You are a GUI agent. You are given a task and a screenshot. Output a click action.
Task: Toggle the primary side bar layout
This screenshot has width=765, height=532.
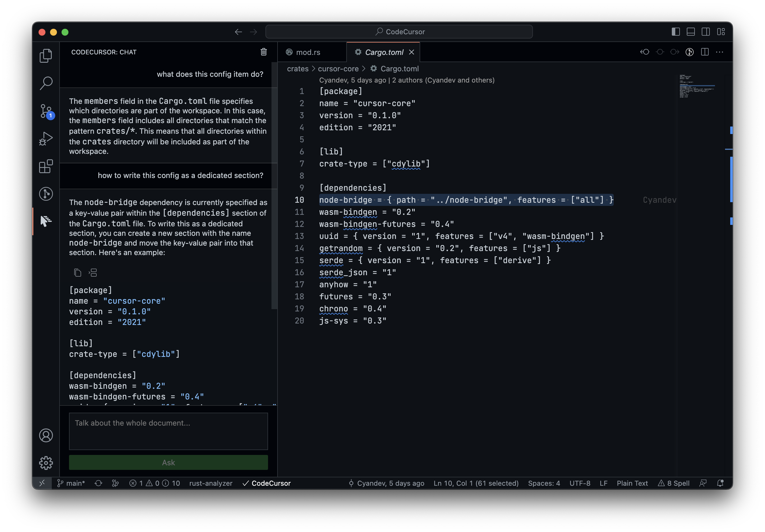pos(675,32)
